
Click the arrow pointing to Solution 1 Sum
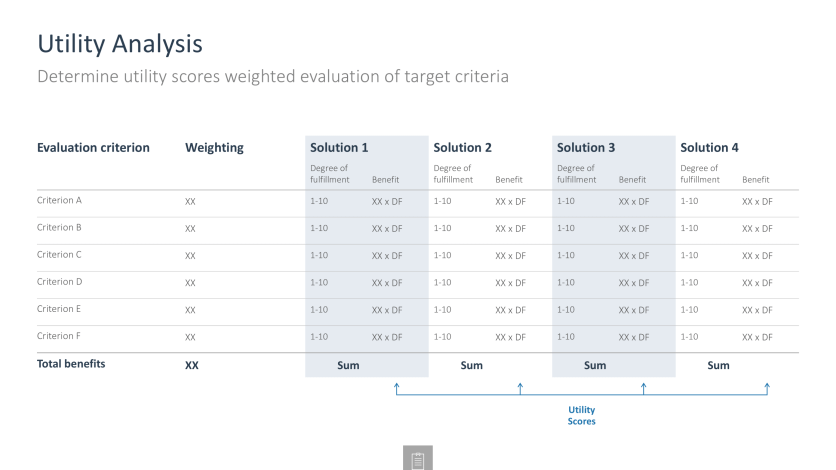coord(397,388)
